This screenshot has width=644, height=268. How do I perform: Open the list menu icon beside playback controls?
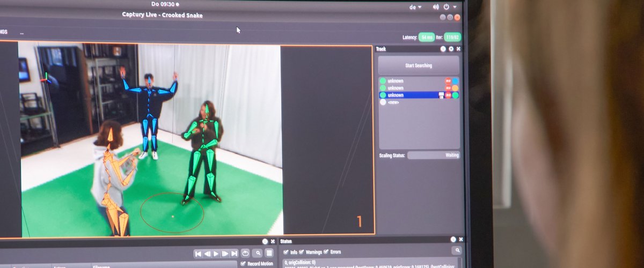[269, 253]
